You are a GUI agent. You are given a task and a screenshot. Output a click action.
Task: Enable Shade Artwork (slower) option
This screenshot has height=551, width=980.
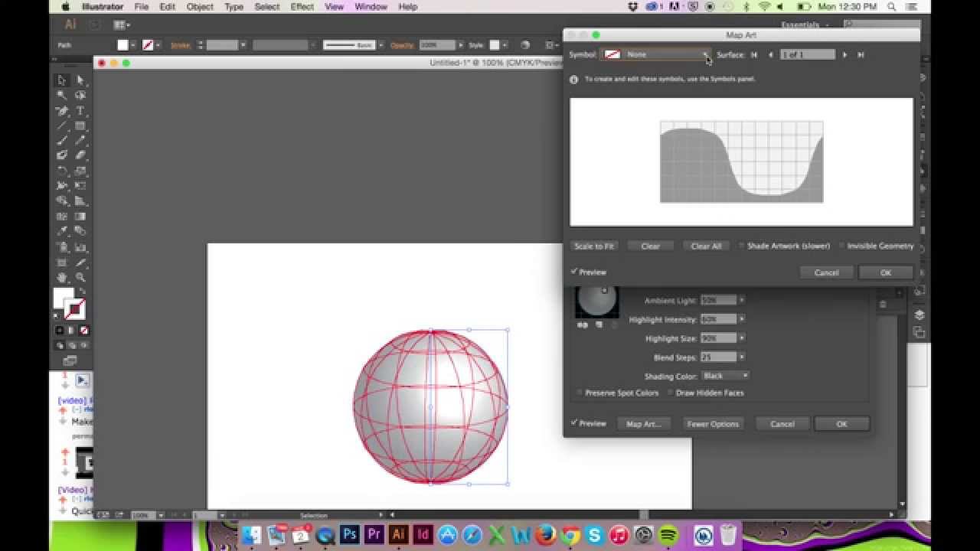pos(742,246)
